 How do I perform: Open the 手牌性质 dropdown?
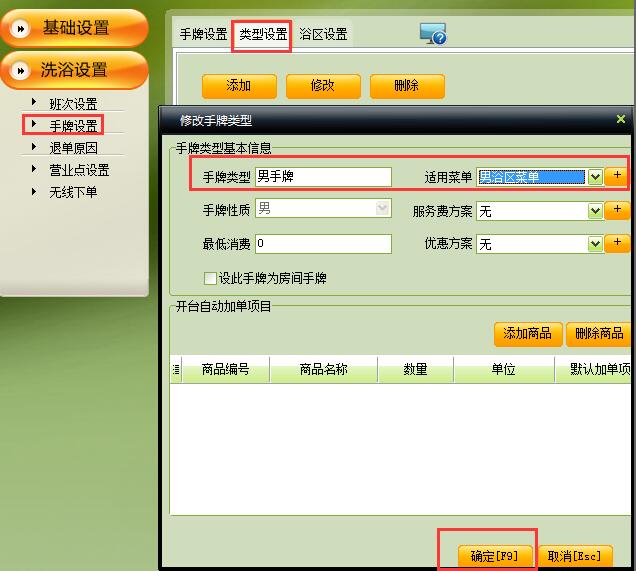click(x=383, y=208)
